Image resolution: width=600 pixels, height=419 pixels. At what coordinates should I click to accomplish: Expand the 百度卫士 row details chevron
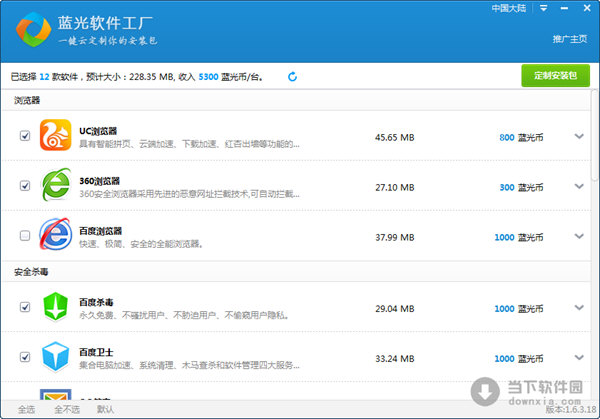click(579, 357)
